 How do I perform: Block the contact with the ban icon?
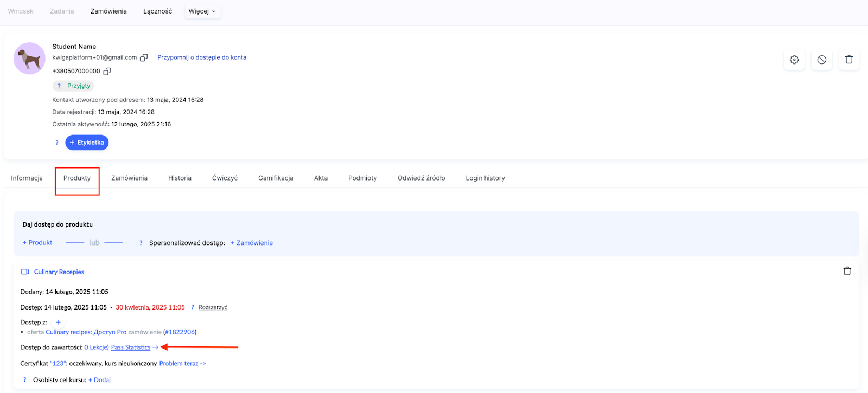tap(822, 60)
